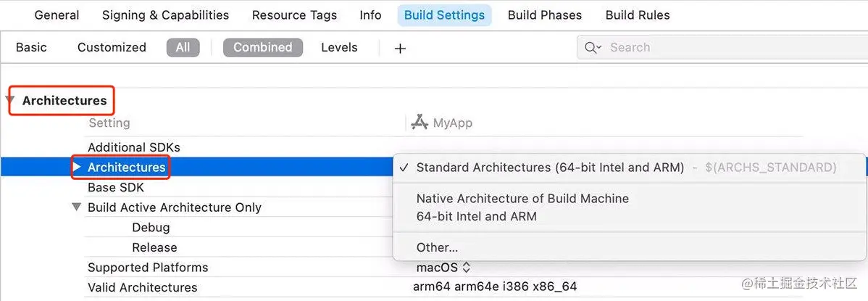Image resolution: width=868 pixels, height=301 pixels.
Task: Select the Resource Tags tab
Action: pyautogui.click(x=294, y=15)
